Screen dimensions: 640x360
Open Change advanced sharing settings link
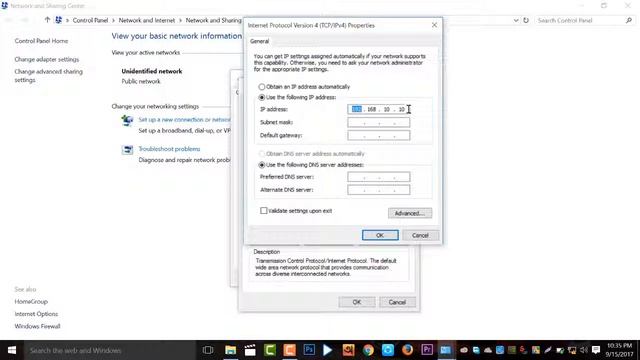pyautogui.click(x=49, y=76)
